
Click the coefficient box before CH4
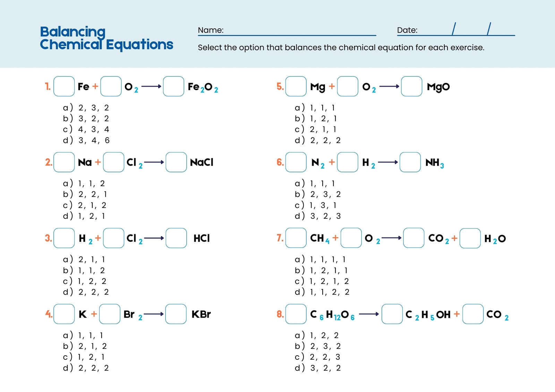pos(296,238)
